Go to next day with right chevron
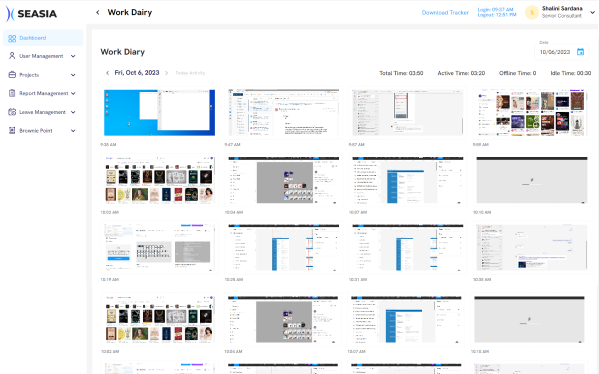The width and height of the screenshot is (599, 374). [167, 73]
